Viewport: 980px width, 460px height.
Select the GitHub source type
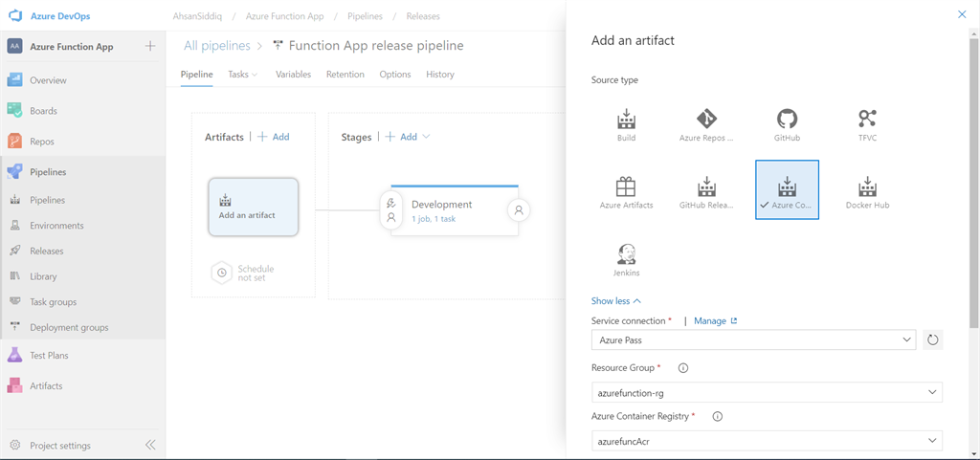point(787,125)
